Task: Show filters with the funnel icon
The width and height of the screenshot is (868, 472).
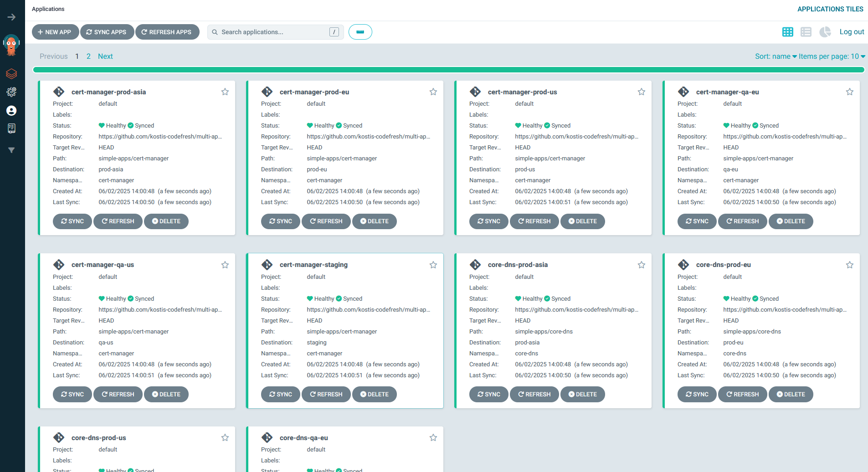Action: click(11, 149)
